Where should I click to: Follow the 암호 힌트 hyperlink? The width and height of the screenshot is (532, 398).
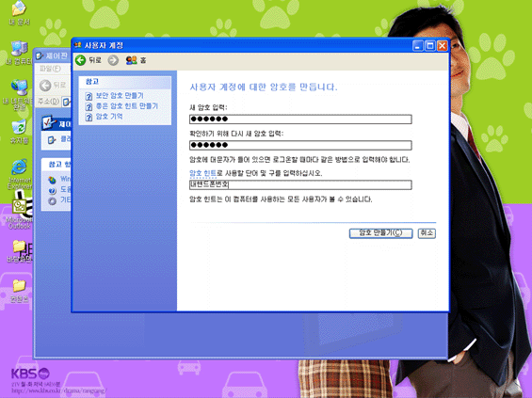(x=202, y=173)
